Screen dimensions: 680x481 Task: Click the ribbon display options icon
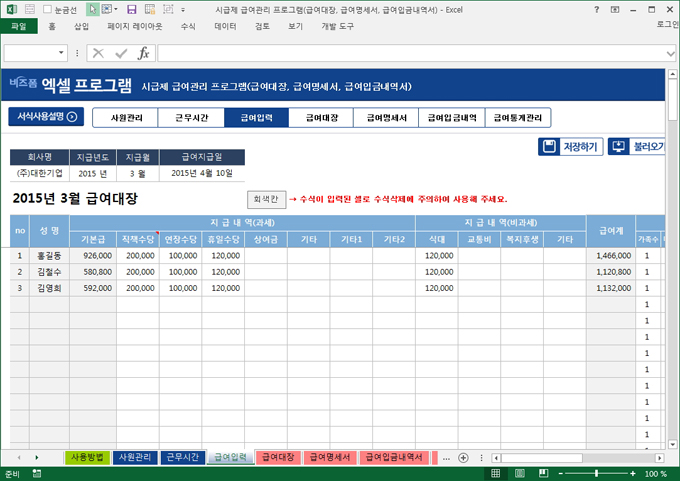point(615,9)
